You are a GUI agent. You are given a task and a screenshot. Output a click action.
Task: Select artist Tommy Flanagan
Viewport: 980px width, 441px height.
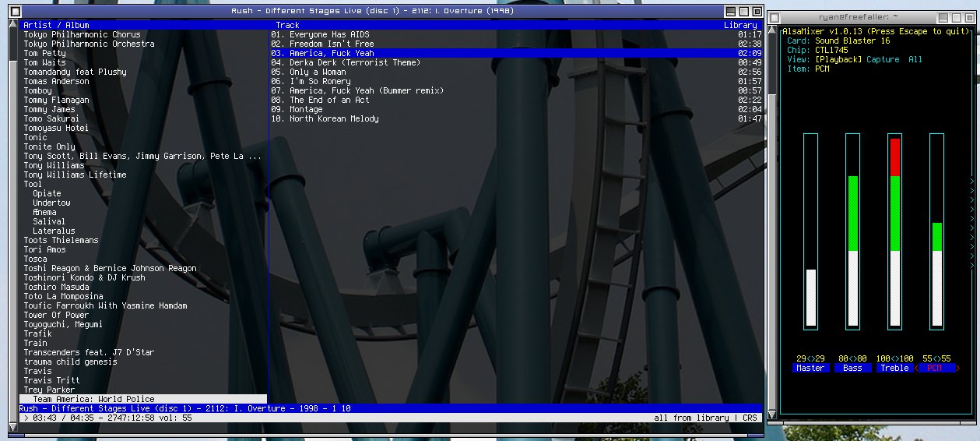pos(56,100)
